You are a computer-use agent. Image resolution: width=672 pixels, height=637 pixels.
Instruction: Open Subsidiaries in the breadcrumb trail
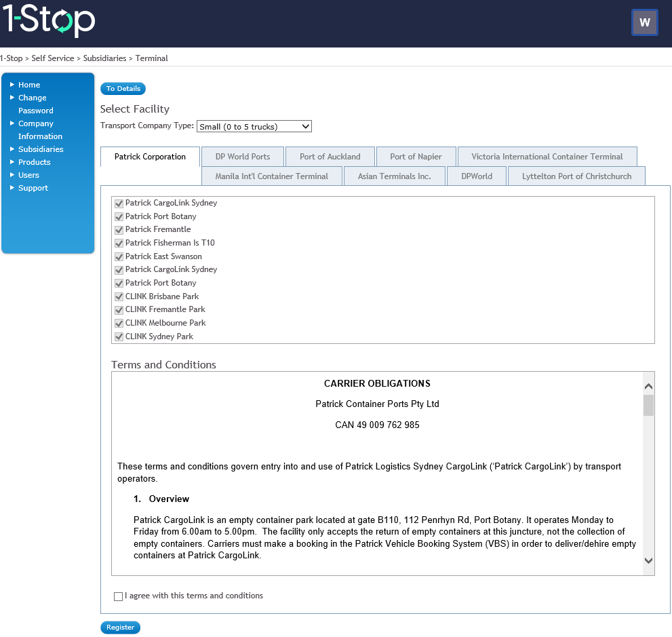[104, 58]
